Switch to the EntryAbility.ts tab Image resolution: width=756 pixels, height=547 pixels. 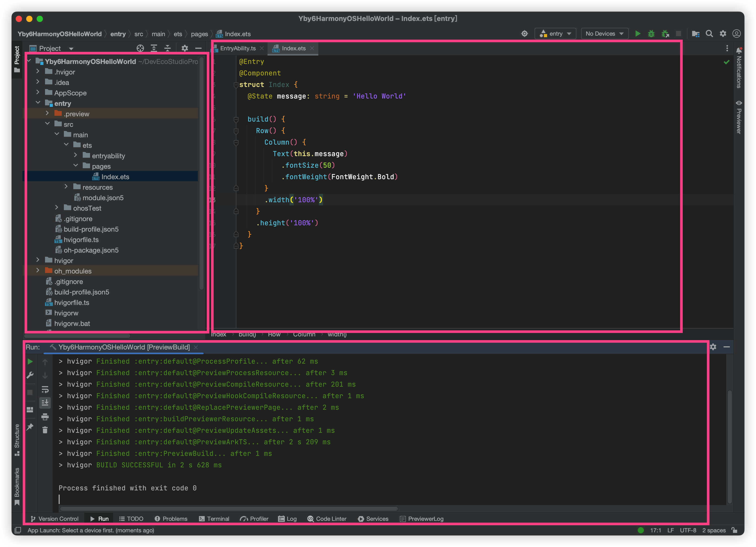[238, 48]
